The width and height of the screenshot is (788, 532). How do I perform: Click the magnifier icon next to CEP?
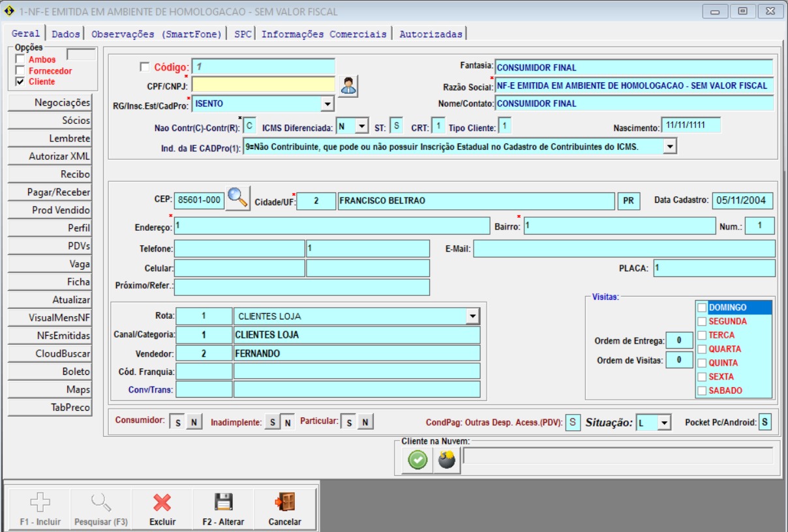coord(237,199)
